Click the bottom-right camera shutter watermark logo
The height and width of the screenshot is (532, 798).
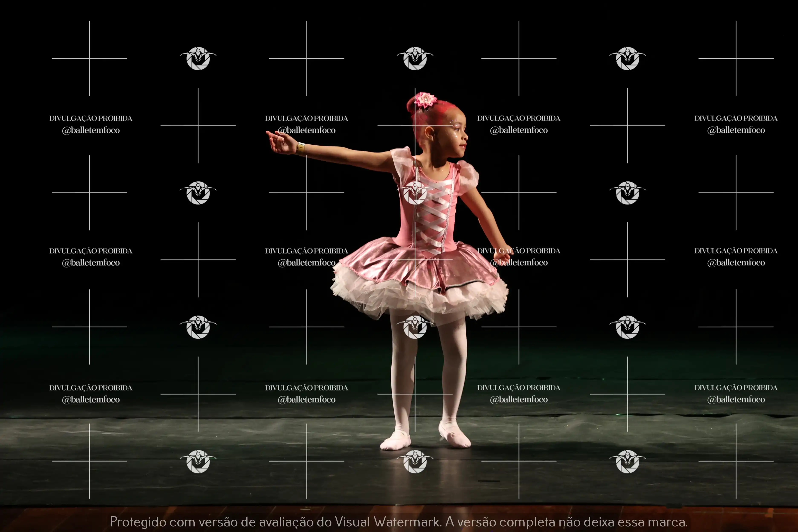[x=627, y=461]
